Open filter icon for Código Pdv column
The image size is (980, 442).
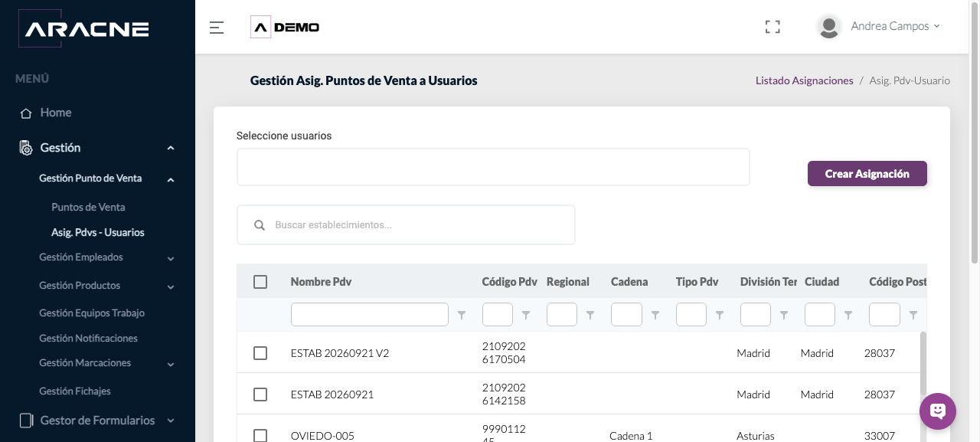[526, 315]
